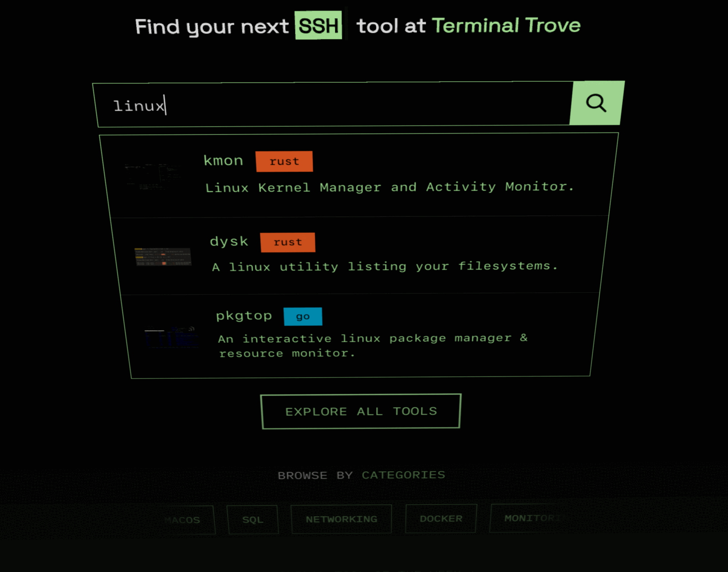Open the pkgtop preview thumbnail
The width and height of the screenshot is (728, 572).
tap(171, 336)
